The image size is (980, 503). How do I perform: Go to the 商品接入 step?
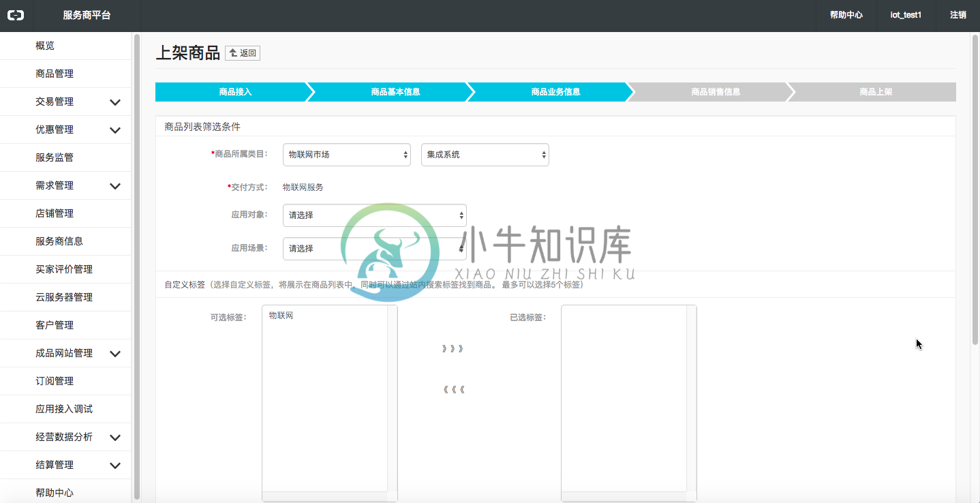click(235, 92)
